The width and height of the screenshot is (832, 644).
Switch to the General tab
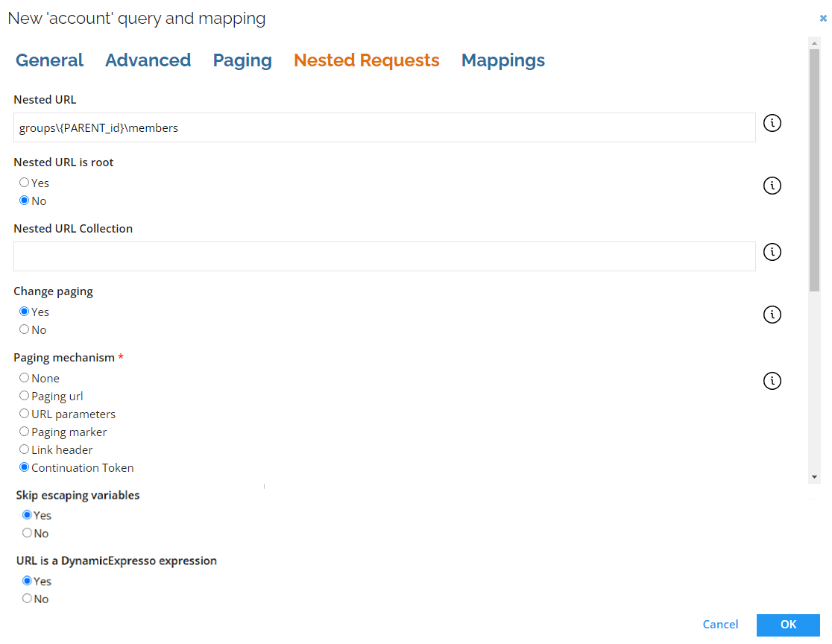click(49, 60)
